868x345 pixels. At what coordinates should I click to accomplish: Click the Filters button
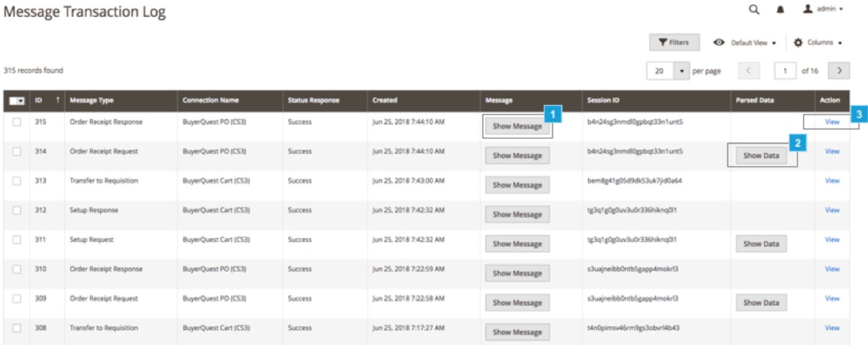(673, 42)
